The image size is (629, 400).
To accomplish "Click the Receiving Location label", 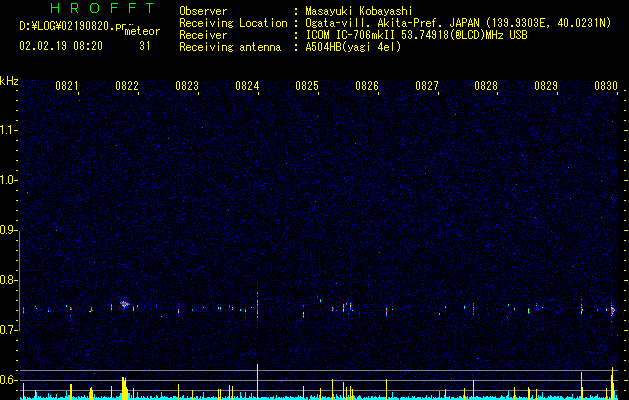I will 233,23.
